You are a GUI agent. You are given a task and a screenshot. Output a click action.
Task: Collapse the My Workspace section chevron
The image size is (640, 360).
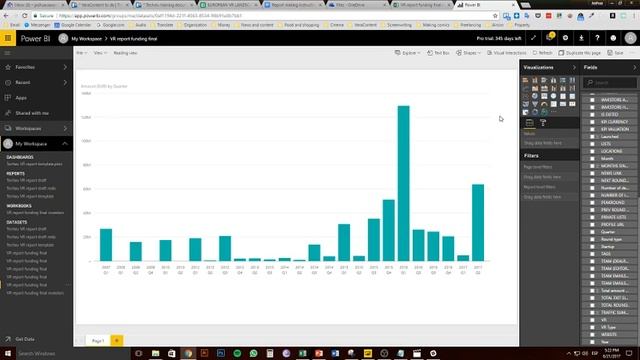click(x=65, y=144)
